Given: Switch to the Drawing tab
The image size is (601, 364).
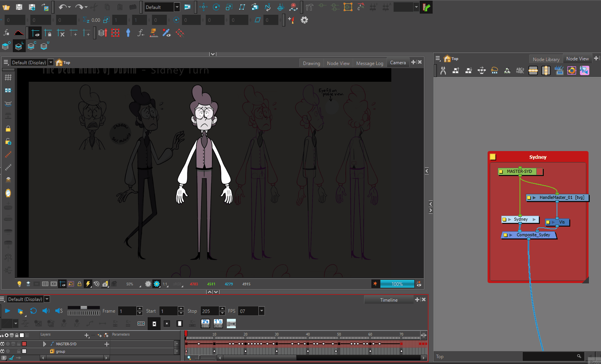Looking at the screenshot, I should pos(311,63).
